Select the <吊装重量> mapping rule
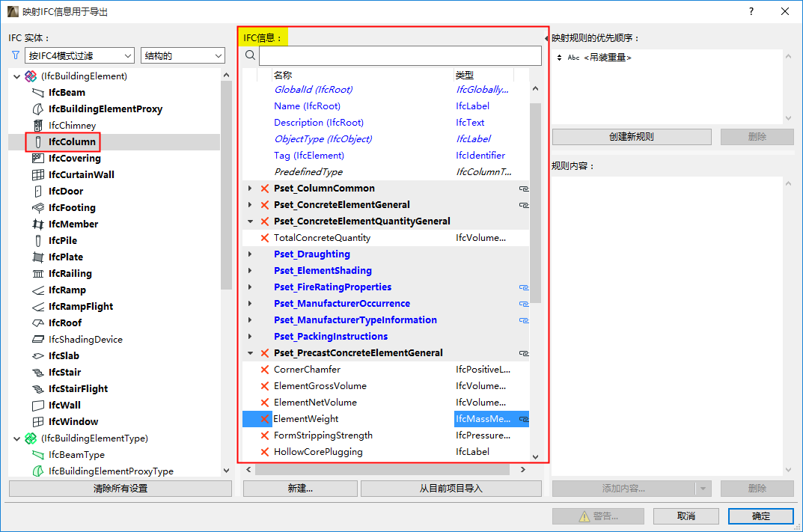The width and height of the screenshot is (803, 532). tap(608, 58)
